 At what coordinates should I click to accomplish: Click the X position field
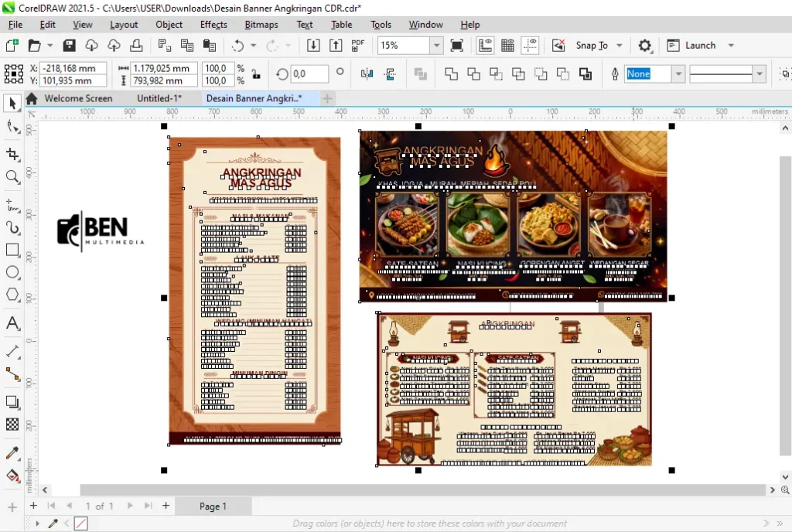point(73,68)
